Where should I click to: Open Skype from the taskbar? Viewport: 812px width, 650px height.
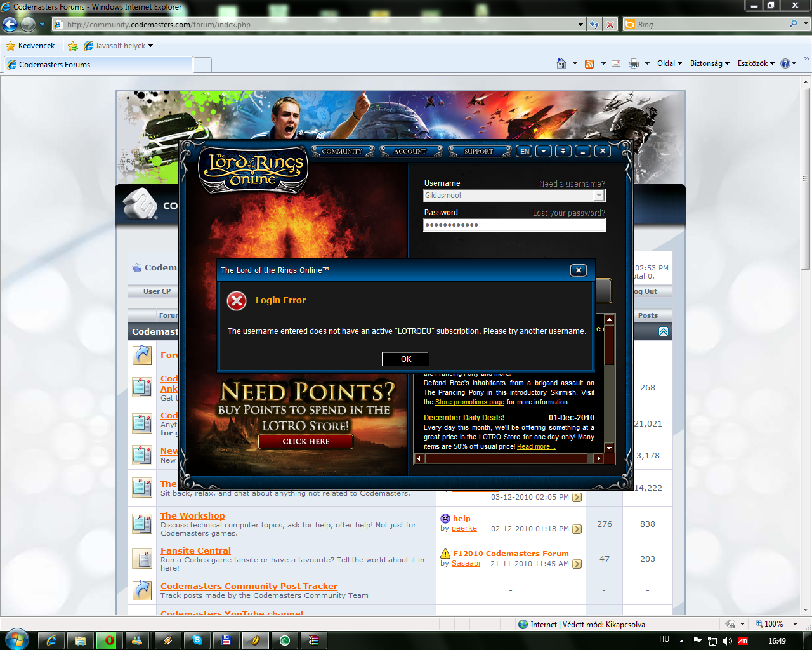click(197, 640)
